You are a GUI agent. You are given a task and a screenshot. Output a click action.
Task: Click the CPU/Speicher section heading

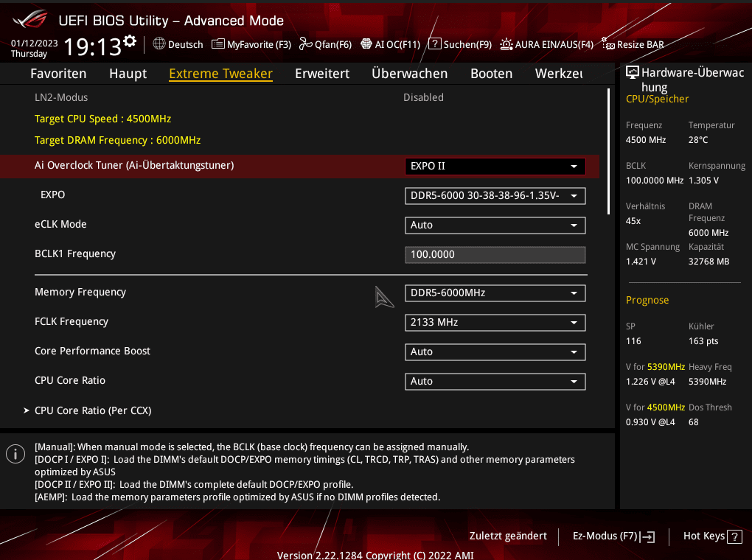tap(657, 99)
